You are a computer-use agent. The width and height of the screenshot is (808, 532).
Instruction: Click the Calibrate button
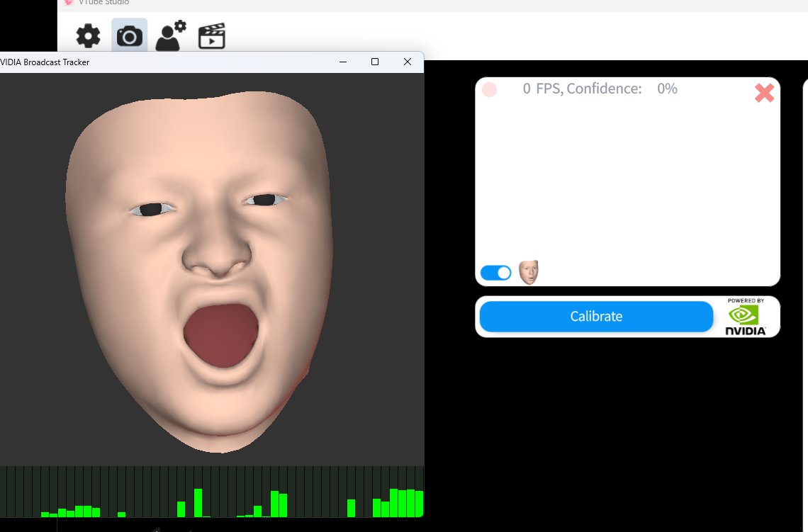(x=596, y=316)
